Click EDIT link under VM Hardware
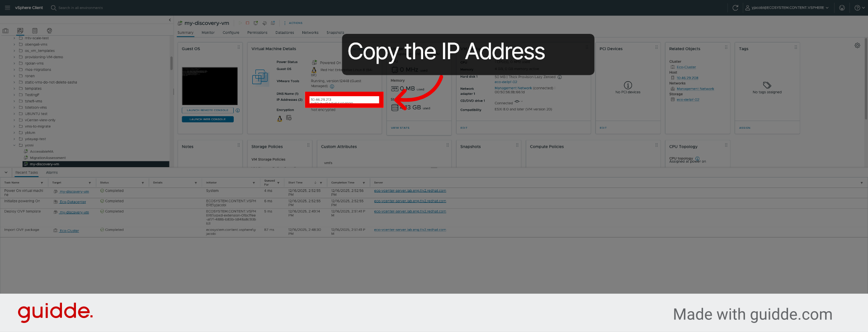The height and width of the screenshot is (332, 868). click(464, 128)
